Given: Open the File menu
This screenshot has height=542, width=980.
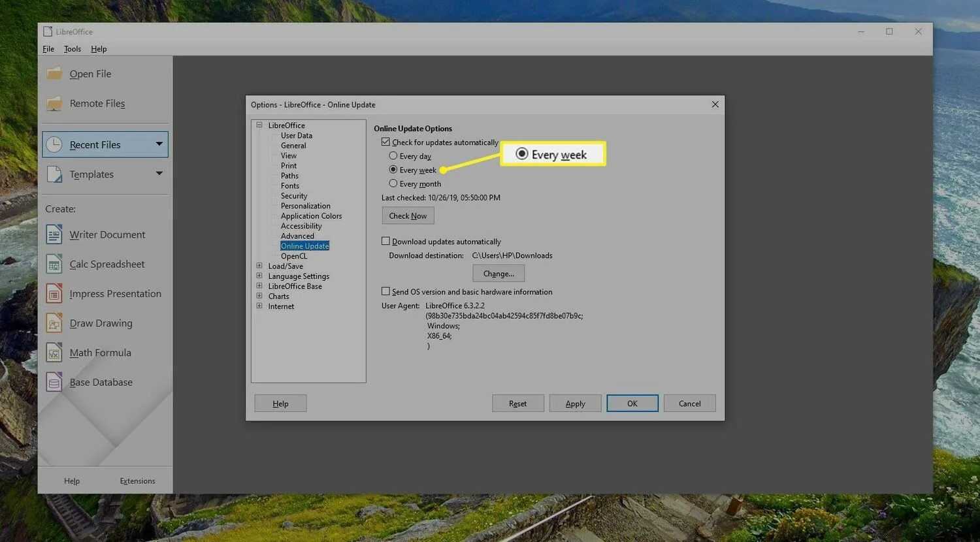Looking at the screenshot, I should click(x=48, y=49).
